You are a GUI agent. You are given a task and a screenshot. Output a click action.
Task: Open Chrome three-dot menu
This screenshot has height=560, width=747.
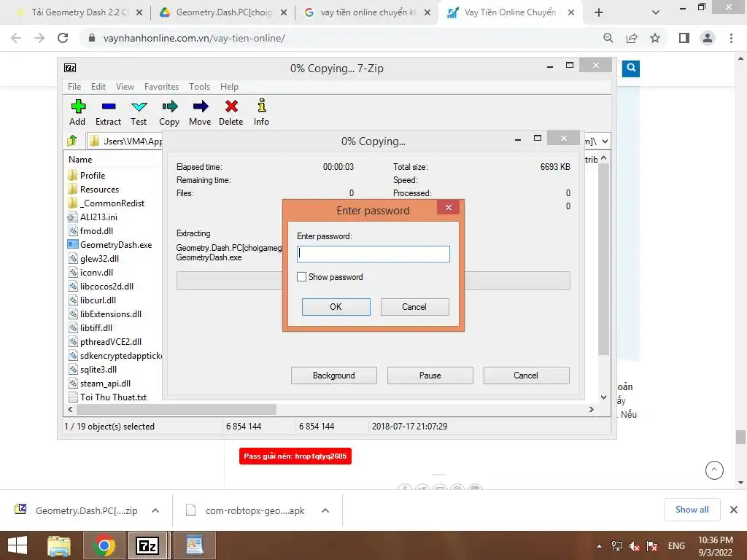click(731, 38)
